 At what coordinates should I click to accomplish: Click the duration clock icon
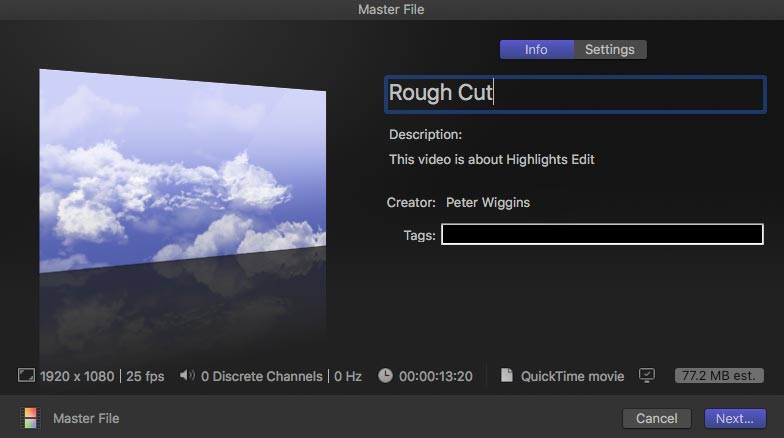(x=385, y=376)
